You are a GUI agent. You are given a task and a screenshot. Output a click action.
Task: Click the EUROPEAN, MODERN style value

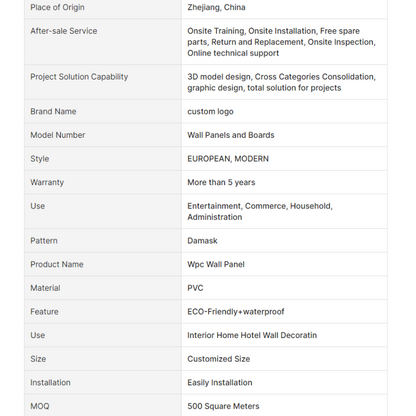[x=228, y=159]
